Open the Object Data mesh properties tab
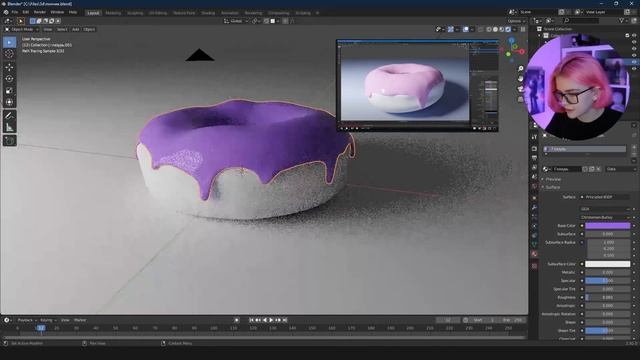Image resolution: width=640 pixels, height=360 pixels. tap(534, 244)
